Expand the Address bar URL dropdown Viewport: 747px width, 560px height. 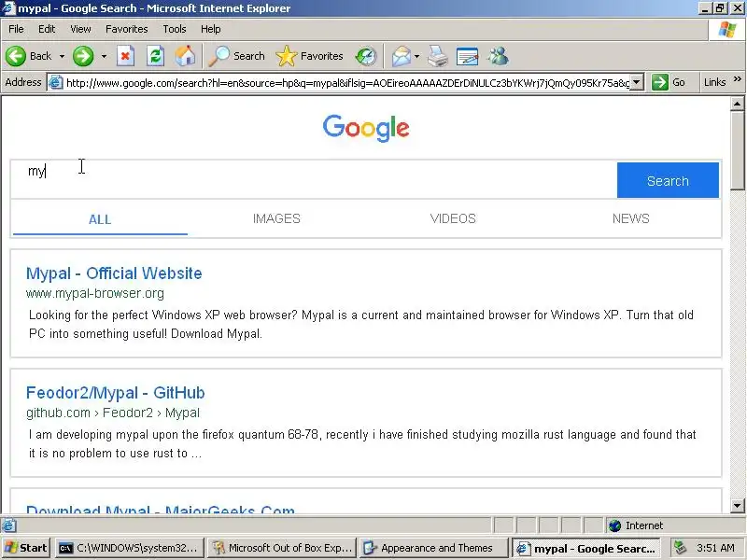pyautogui.click(x=637, y=82)
